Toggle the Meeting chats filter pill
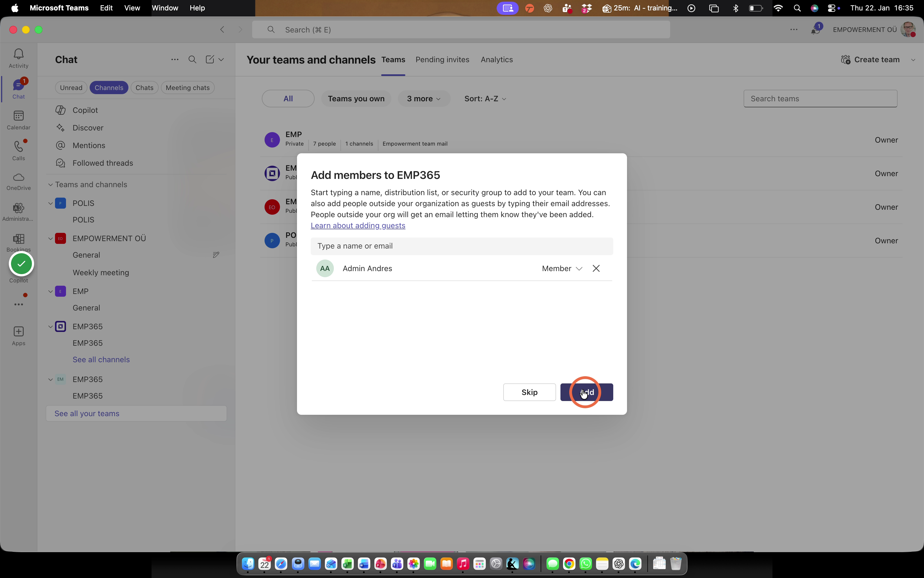Viewport: 924px width, 578px height. (x=188, y=88)
